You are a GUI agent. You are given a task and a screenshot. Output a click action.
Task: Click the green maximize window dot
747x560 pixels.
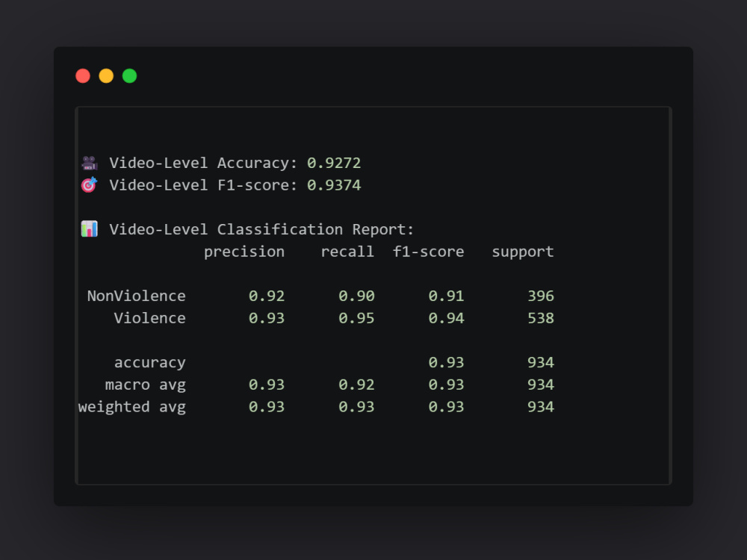click(x=129, y=75)
